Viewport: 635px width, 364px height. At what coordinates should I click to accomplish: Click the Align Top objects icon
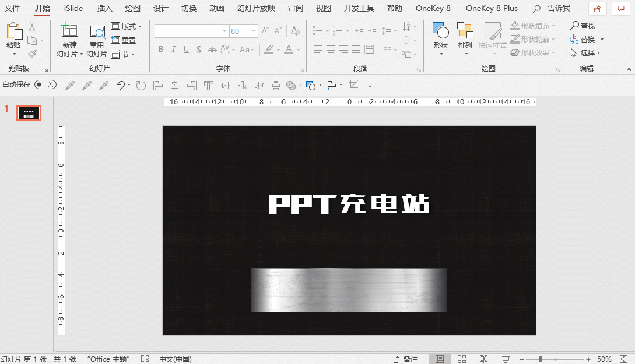209,85
